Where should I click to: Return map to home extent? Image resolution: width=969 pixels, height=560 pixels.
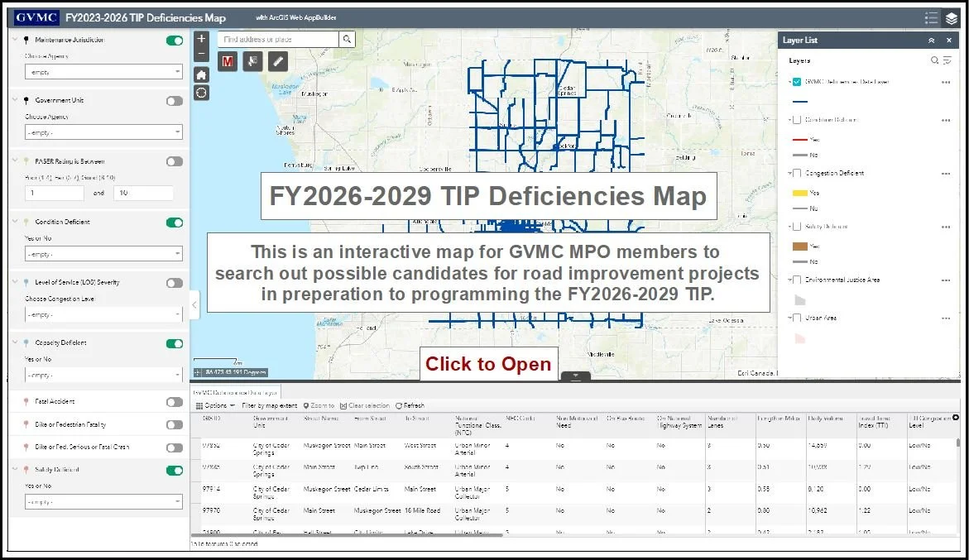[x=201, y=74]
